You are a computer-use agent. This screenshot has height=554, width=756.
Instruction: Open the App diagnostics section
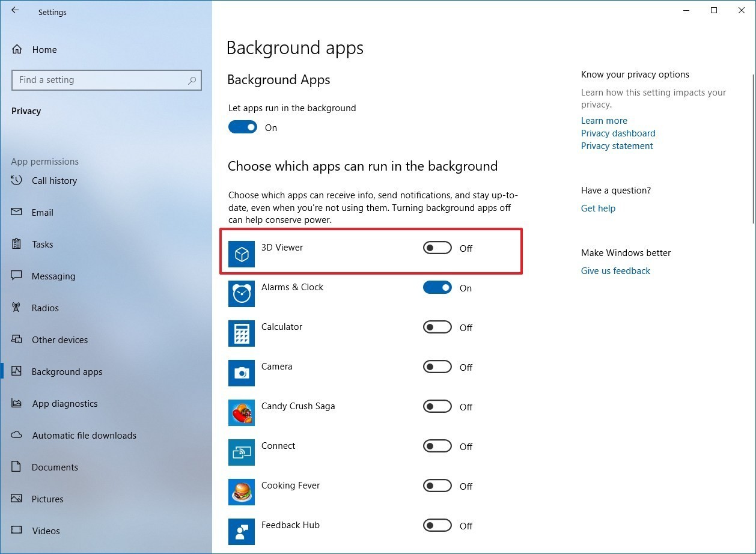pos(65,403)
